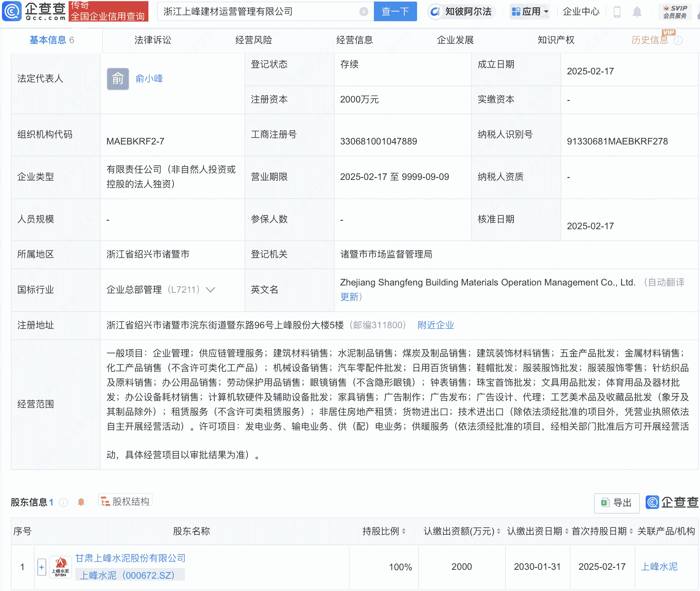Click the mobile app icon in header
The image size is (700, 591).
coord(617,12)
